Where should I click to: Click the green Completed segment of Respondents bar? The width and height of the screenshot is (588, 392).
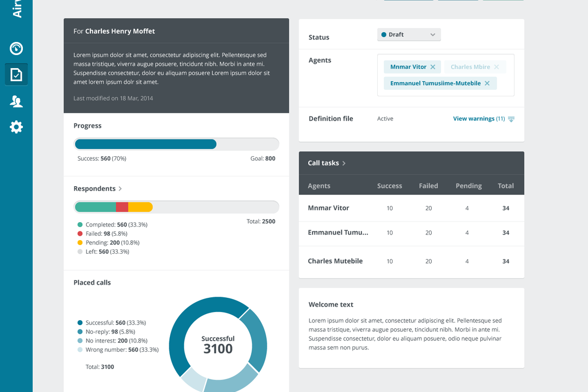[95, 207]
